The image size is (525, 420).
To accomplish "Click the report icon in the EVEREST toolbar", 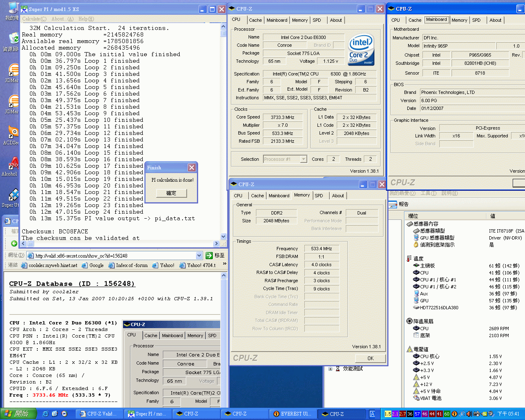I will [x=393, y=204].
